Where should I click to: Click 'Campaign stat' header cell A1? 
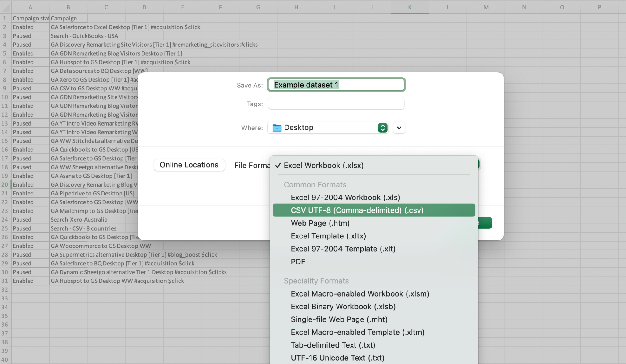pos(30,18)
